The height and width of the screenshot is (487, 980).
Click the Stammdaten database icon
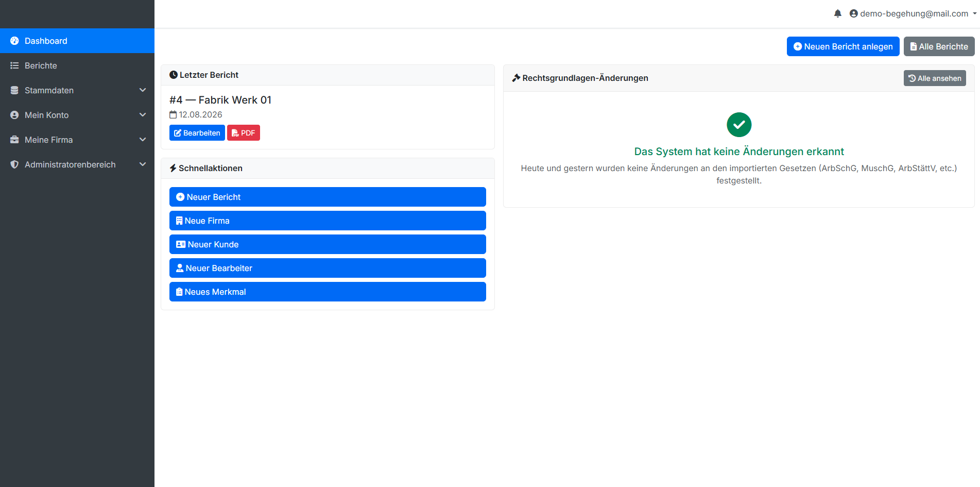coord(14,90)
